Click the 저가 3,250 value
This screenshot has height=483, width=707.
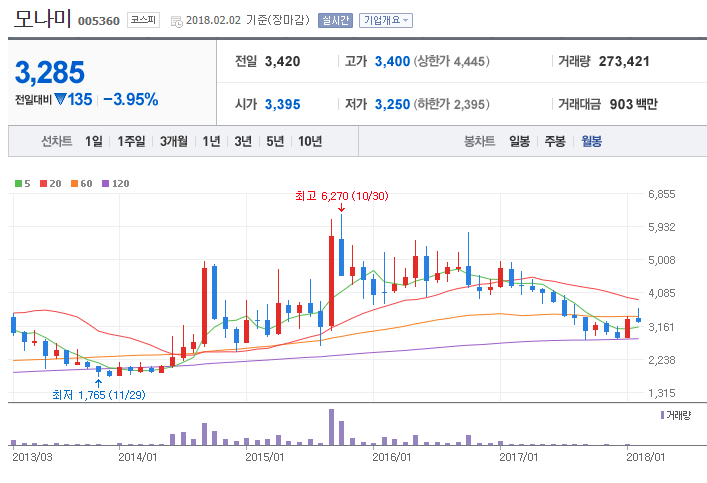(392, 105)
